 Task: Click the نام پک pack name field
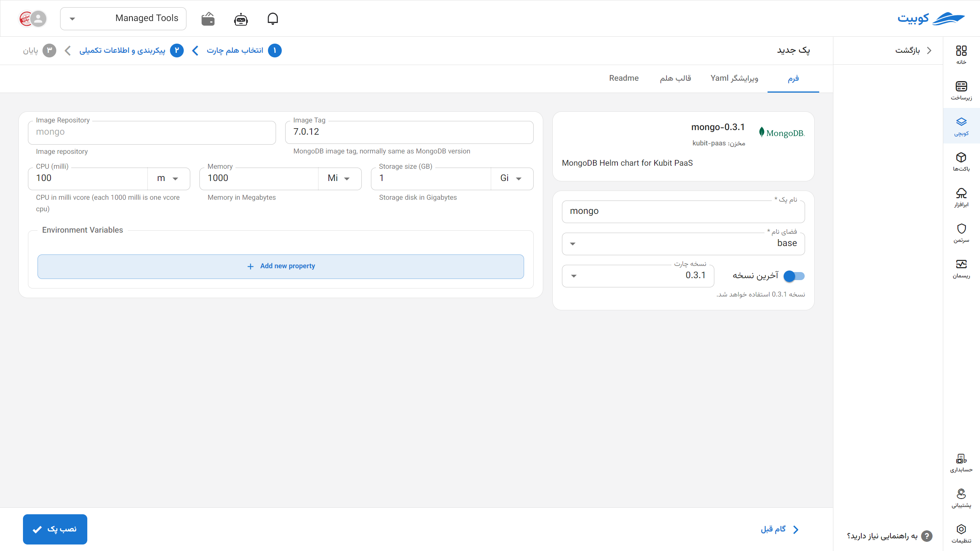pyautogui.click(x=683, y=211)
